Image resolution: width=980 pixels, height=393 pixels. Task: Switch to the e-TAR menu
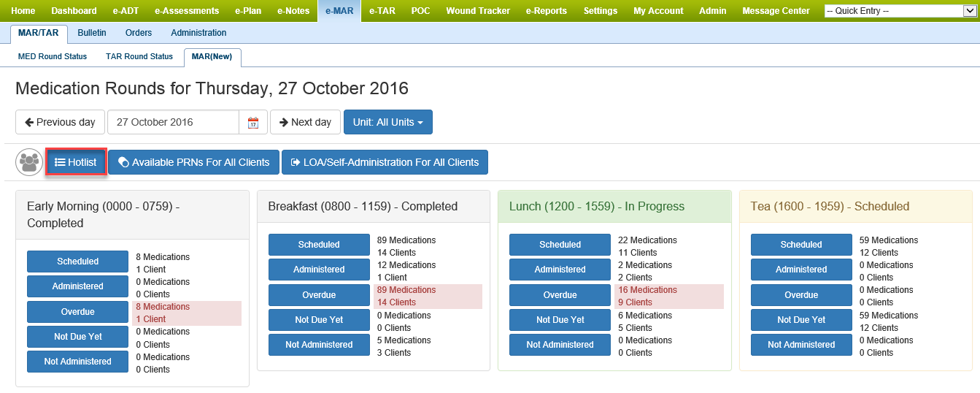click(382, 11)
